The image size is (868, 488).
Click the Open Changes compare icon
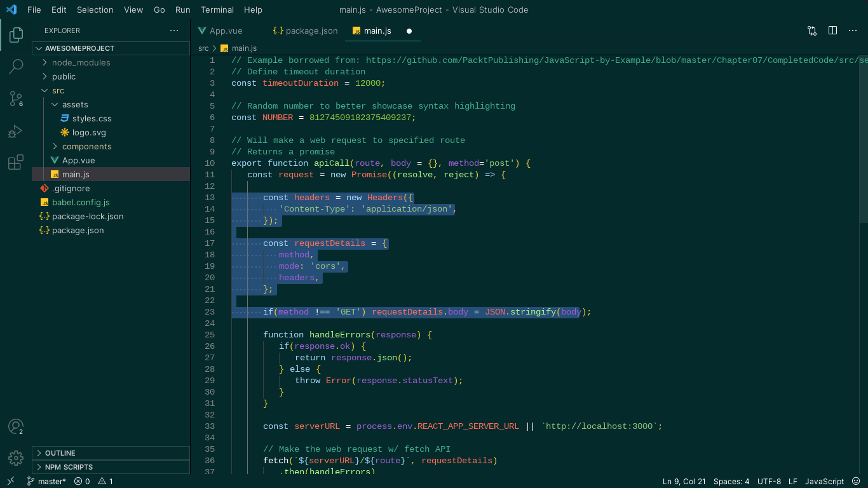[812, 30]
